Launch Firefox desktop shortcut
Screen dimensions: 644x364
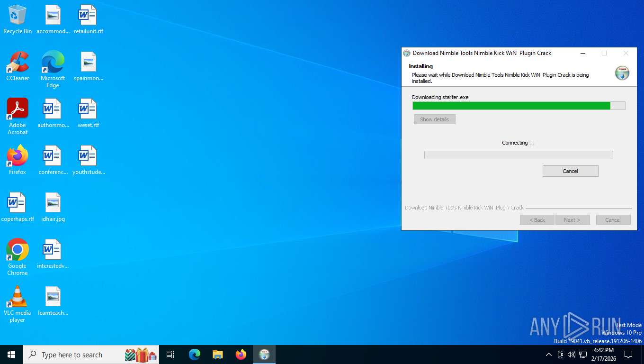click(x=18, y=161)
